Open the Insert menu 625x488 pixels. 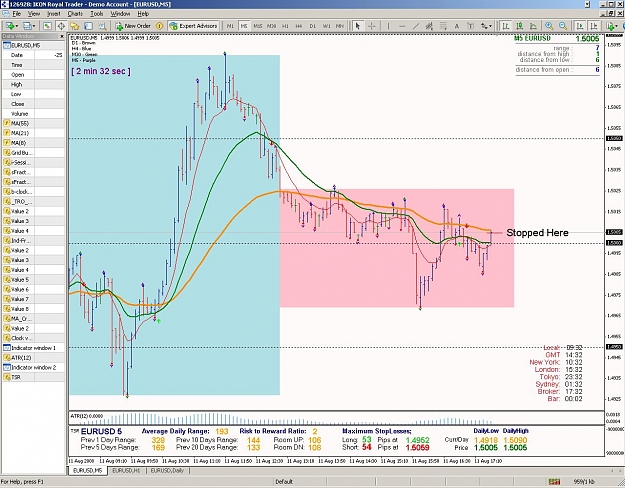[54, 14]
